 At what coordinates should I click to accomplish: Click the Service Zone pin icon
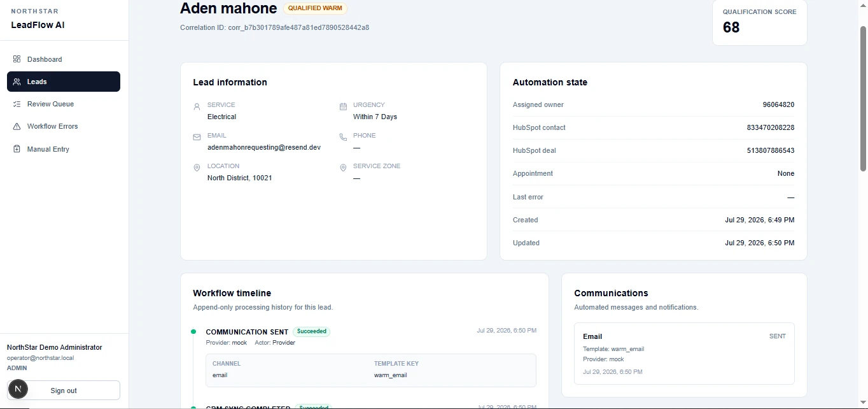pos(343,168)
